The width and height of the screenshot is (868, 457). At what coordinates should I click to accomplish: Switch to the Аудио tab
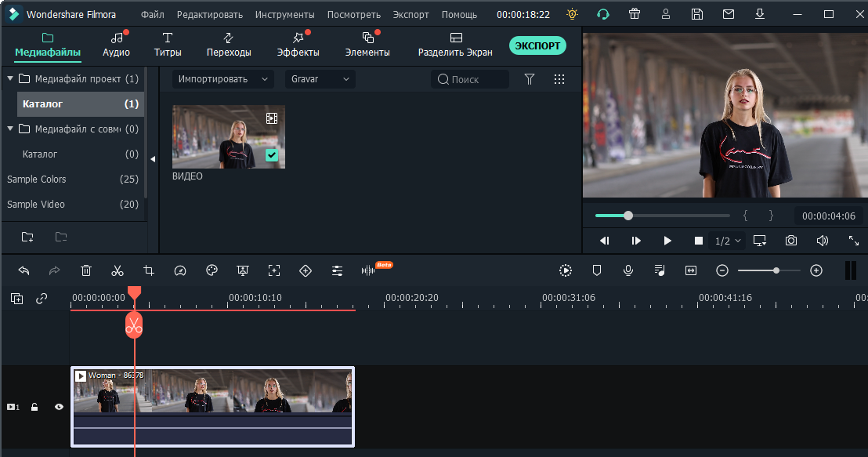point(116,45)
